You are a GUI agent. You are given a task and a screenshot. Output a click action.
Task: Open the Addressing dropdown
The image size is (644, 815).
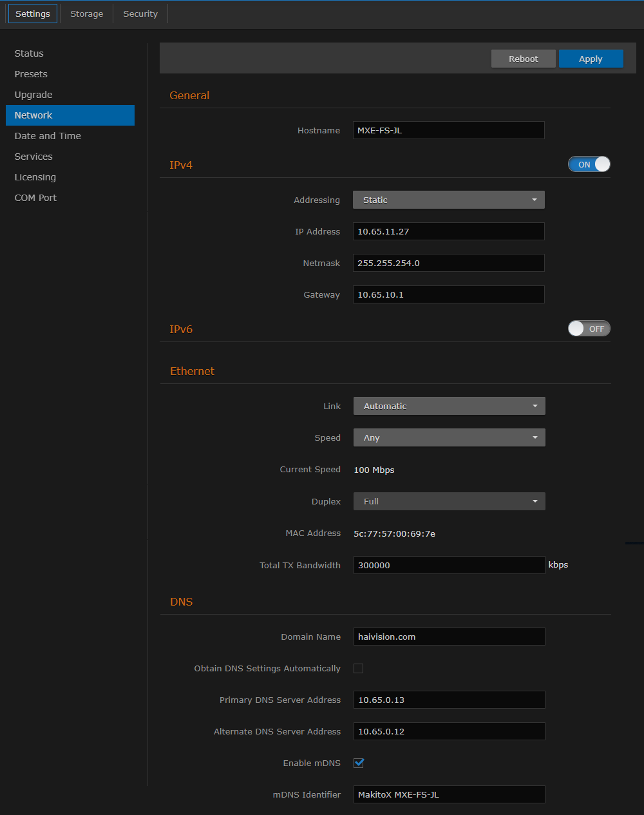[448, 200]
